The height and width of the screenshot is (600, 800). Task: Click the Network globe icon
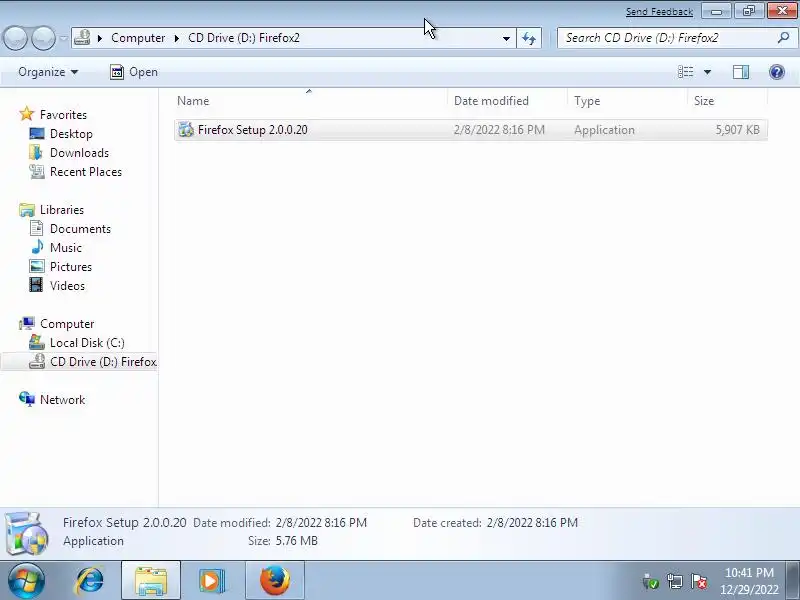point(27,399)
